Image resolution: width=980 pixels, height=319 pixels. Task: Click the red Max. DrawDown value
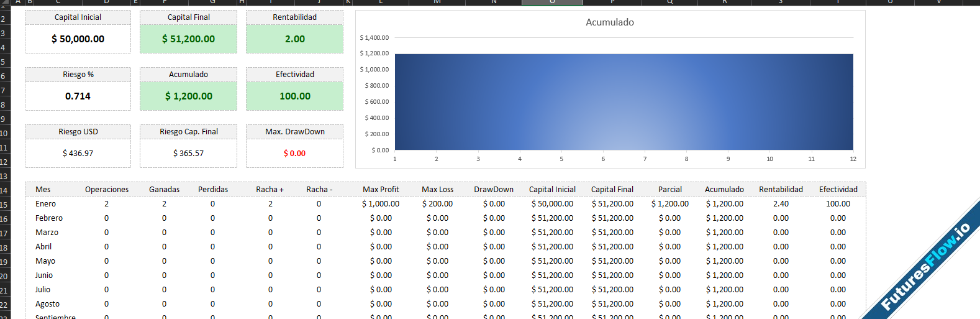[x=294, y=154]
